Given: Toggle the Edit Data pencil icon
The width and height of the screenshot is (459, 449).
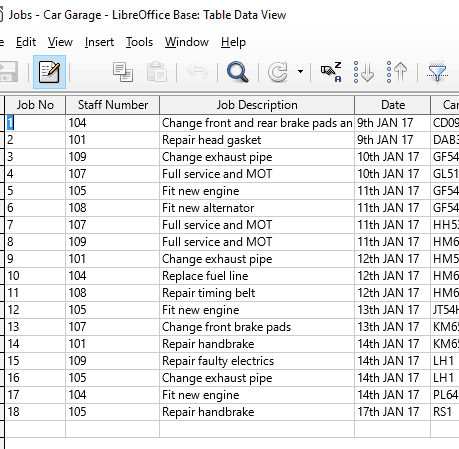Looking at the screenshot, I should (x=49, y=72).
